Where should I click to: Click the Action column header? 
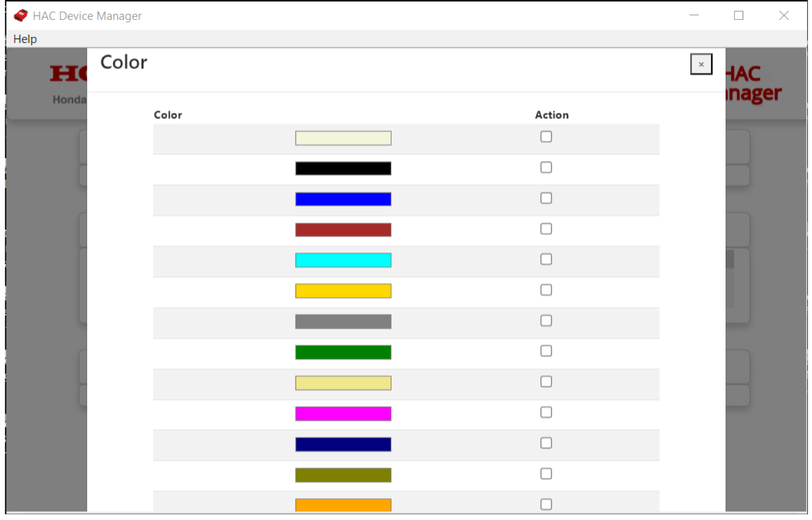point(552,115)
